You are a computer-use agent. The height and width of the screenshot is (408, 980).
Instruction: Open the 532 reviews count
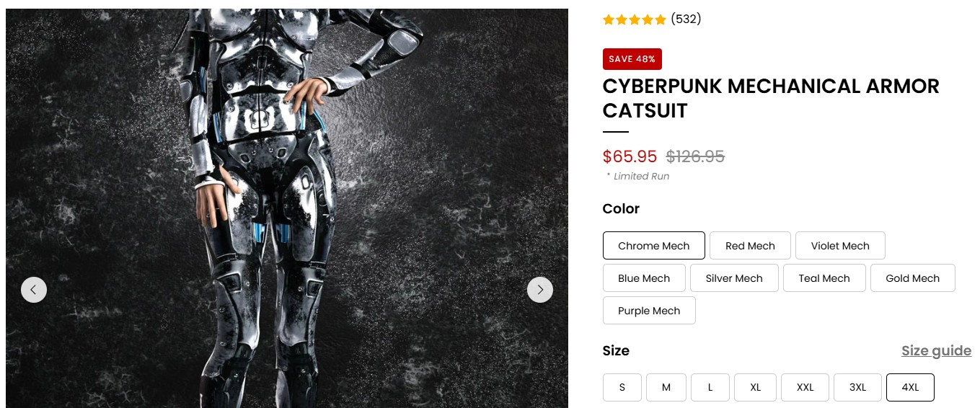pos(686,19)
